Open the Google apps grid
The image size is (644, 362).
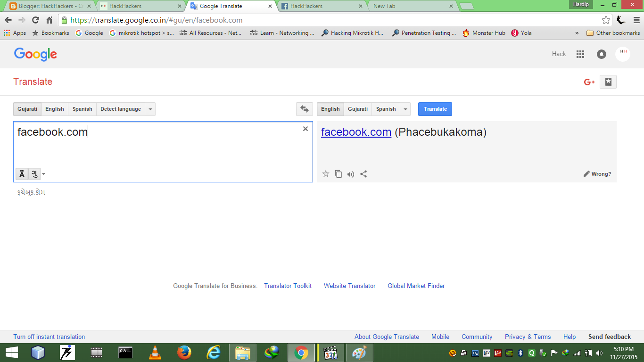coord(580,54)
